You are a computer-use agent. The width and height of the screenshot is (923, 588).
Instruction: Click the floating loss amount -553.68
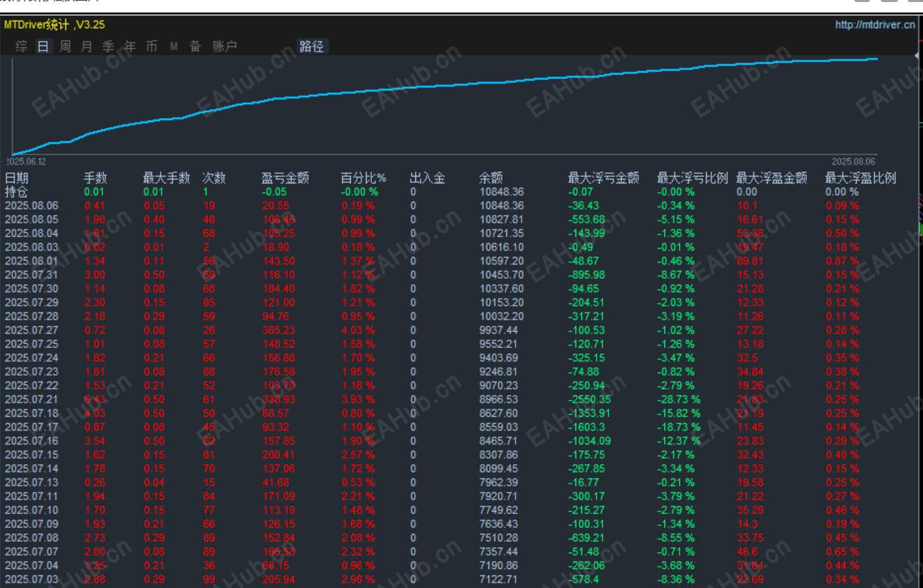(587, 220)
